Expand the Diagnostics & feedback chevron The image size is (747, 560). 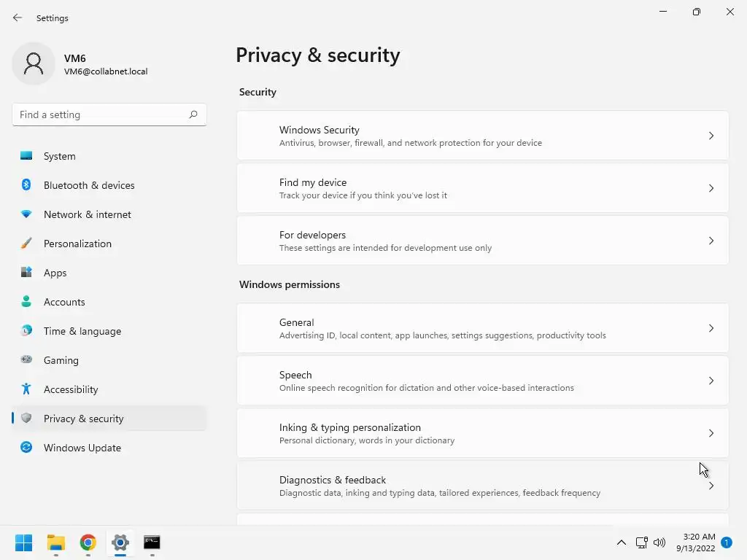pos(711,486)
